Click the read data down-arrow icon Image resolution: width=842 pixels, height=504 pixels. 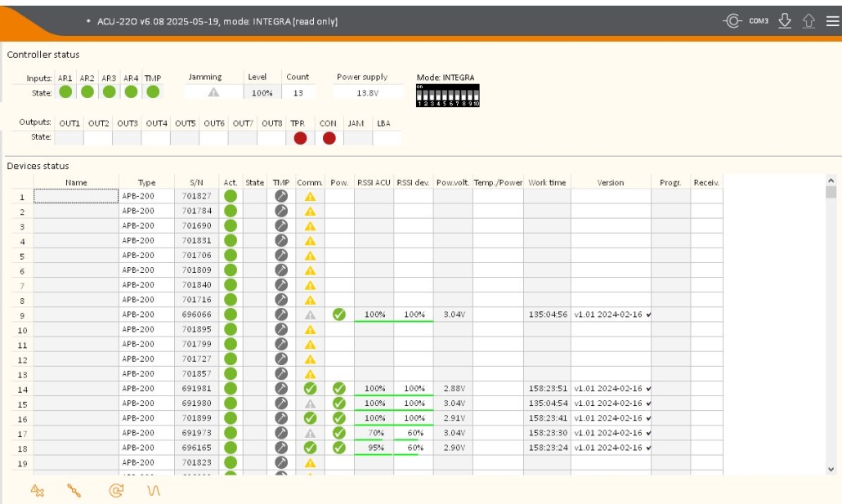[785, 21]
